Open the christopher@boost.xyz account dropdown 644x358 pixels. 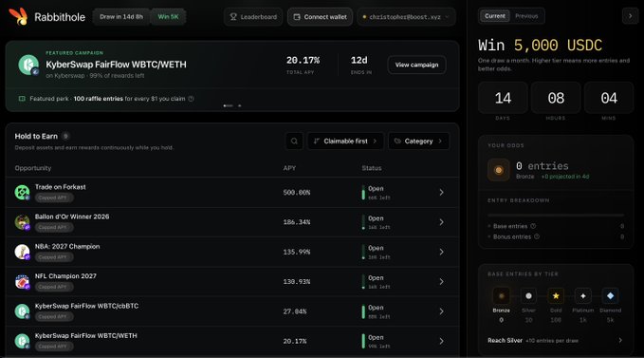click(x=406, y=17)
